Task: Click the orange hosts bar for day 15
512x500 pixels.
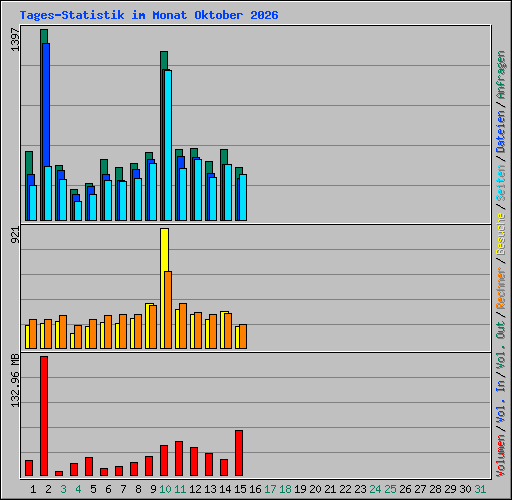Action: tap(243, 337)
